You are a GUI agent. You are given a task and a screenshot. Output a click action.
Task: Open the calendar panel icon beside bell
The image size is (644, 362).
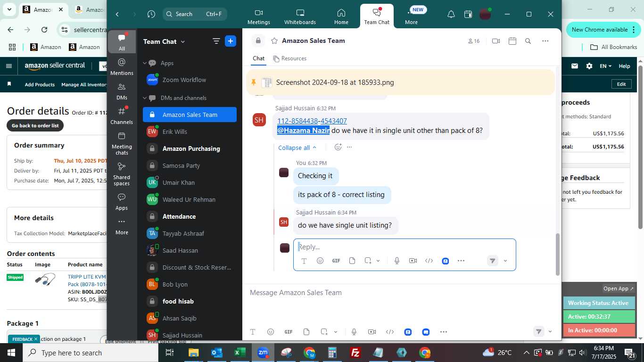click(x=468, y=14)
